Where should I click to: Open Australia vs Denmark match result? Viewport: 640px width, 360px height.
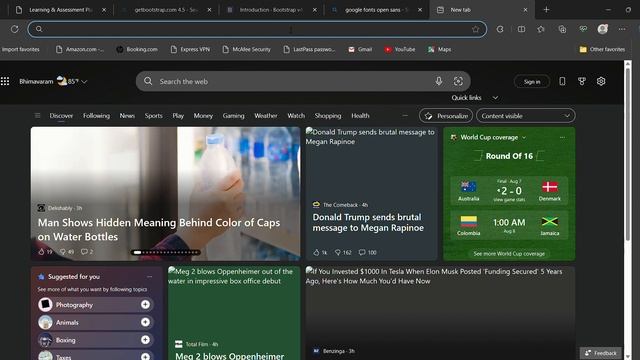[x=509, y=191]
